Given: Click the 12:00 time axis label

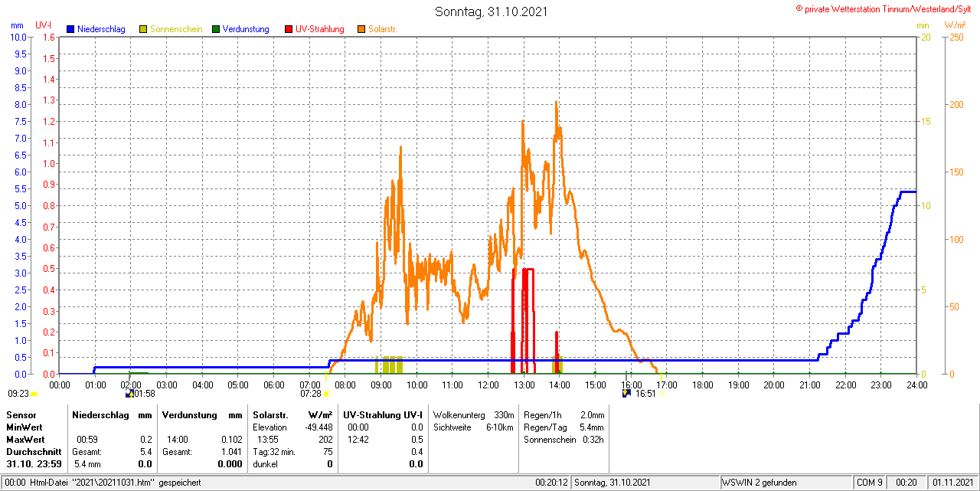Looking at the screenshot, I should [x=488, y=385].
